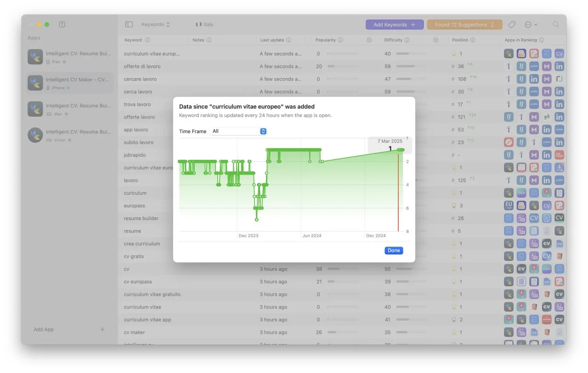Click the 7 Mar 2025 chart data point

401,150
